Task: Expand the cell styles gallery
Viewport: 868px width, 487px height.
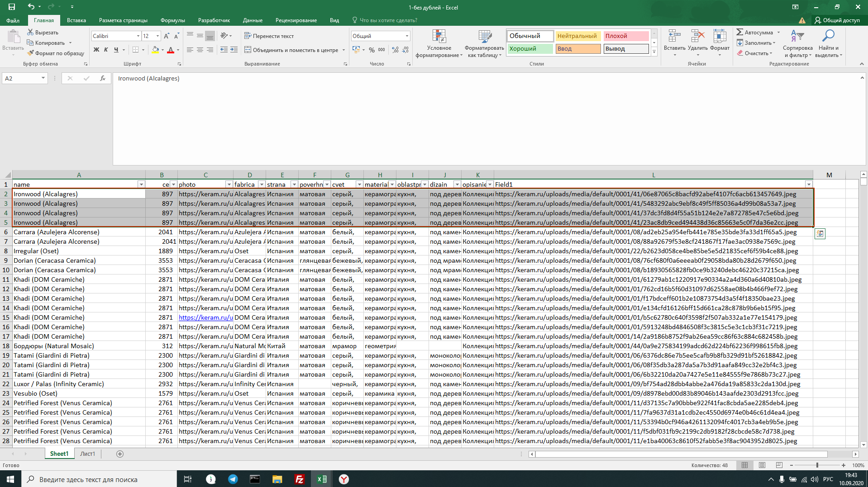Action: point(654,52)
